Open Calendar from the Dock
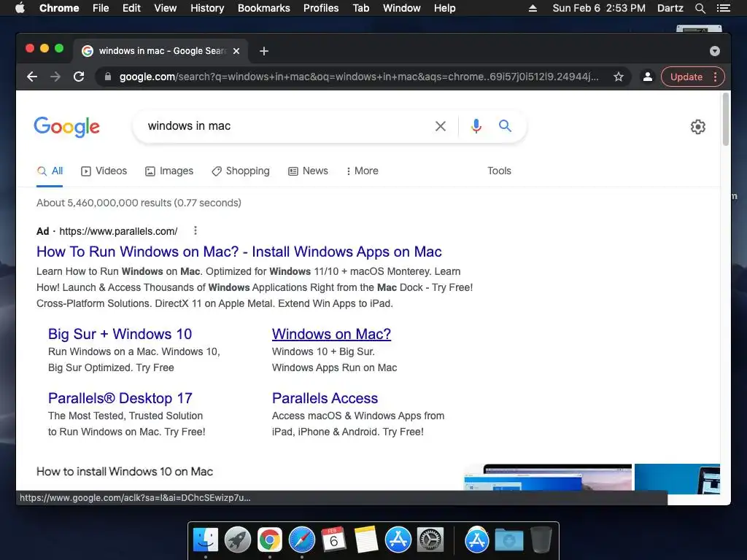Viewport: 747px width, 560px height. coord(333,540)
